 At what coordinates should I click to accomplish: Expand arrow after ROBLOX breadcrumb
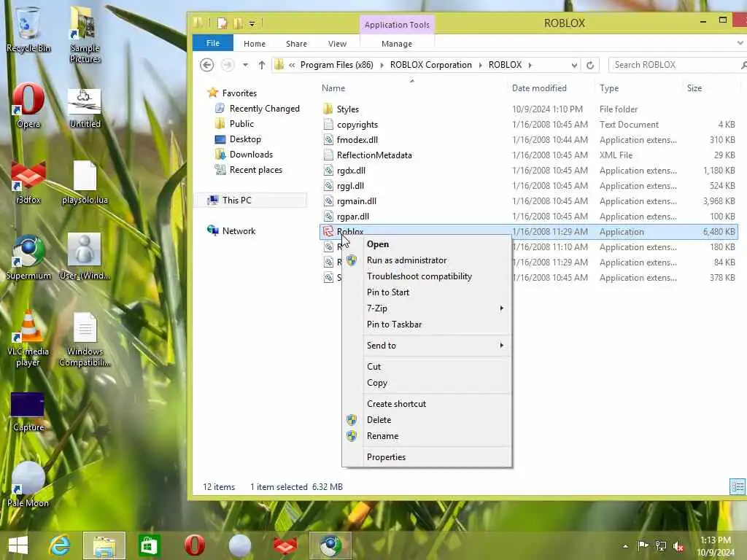coord(530,65)
